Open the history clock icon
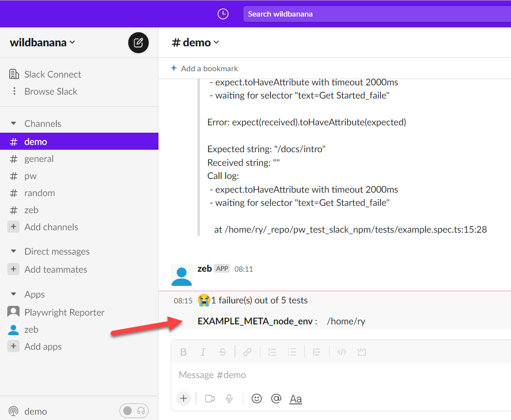Image resolution: width=511 pixels, height=420 pixels. pos(223,14)
